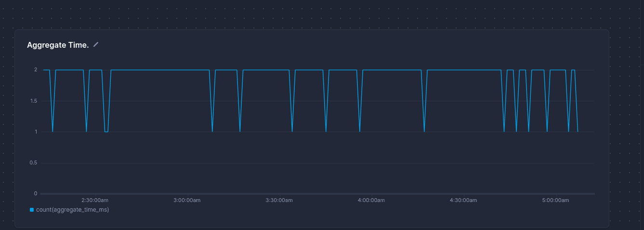Click the line's final endpoint at far right
644x230 pixels.
[578, 131]
